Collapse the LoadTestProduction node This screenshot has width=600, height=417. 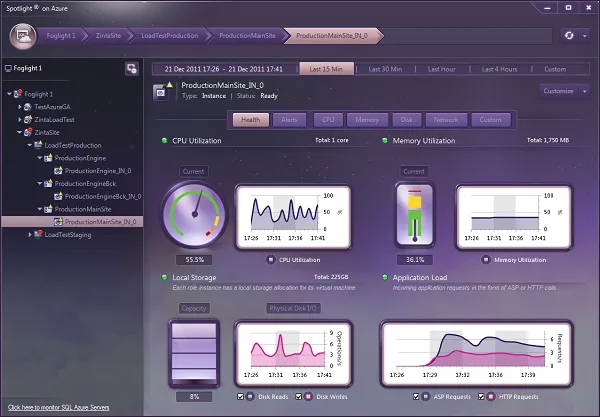pos(29,145)
